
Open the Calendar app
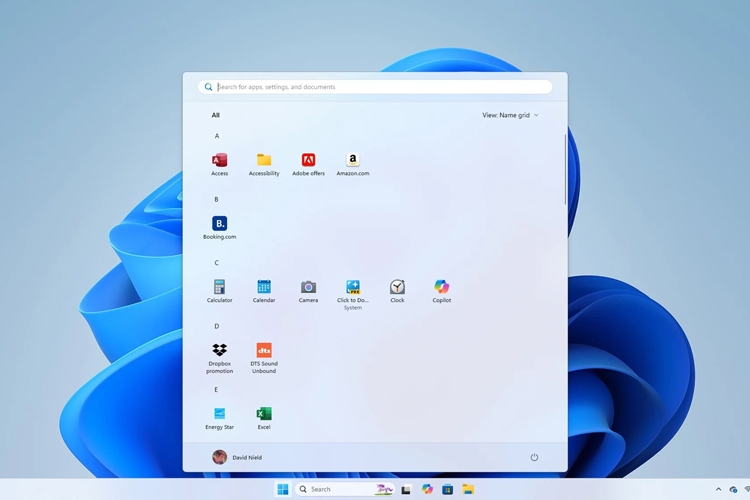click(264, 291)
